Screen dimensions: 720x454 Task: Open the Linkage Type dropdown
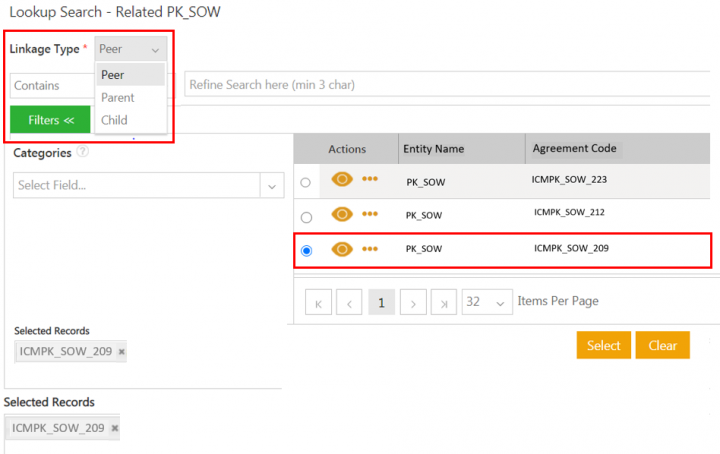point(130,49)
